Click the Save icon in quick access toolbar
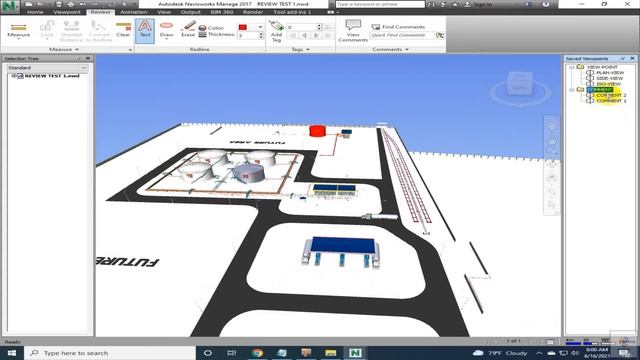640x360 pixels. (x=59, y=4)
